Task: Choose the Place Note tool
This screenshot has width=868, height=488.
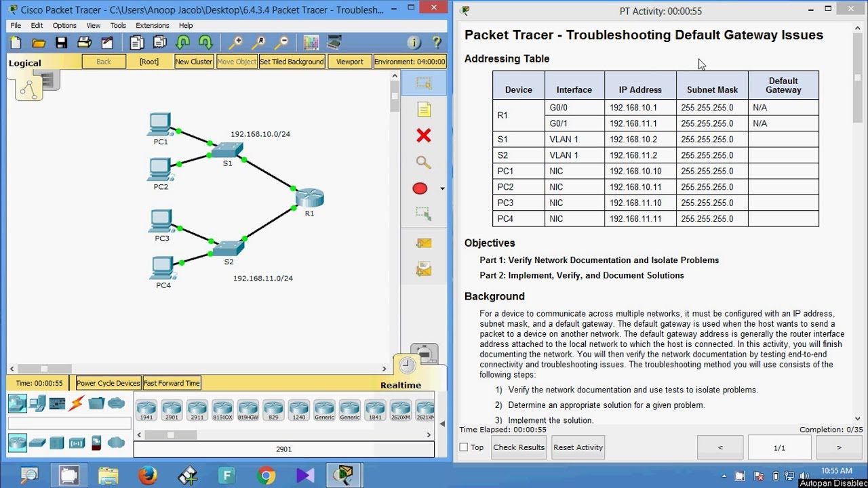Action: (424, 110)
